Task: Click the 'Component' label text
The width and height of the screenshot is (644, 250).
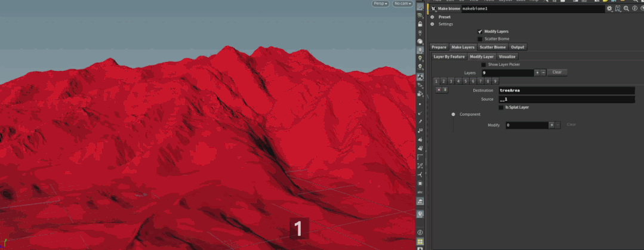Action: tap(470, 115)
